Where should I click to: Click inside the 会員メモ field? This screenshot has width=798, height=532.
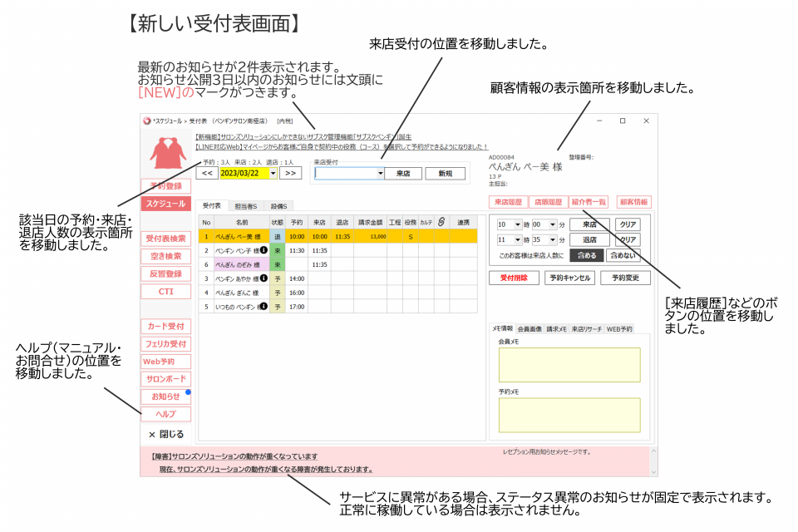pyautogui.click(x=569, y=365)
